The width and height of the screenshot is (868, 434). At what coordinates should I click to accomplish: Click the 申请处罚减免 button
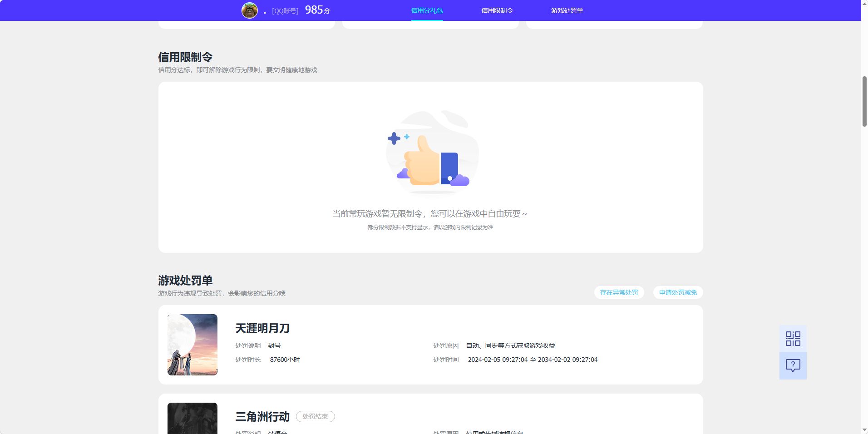point(678,292)
